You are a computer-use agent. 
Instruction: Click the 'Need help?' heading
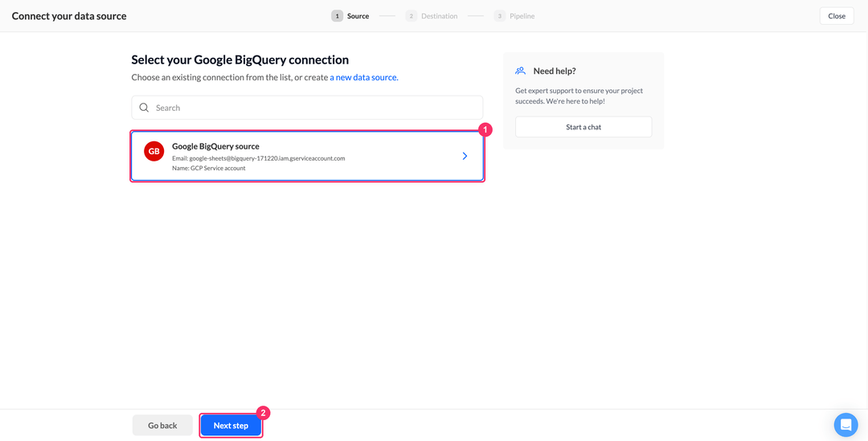(555, 71)
